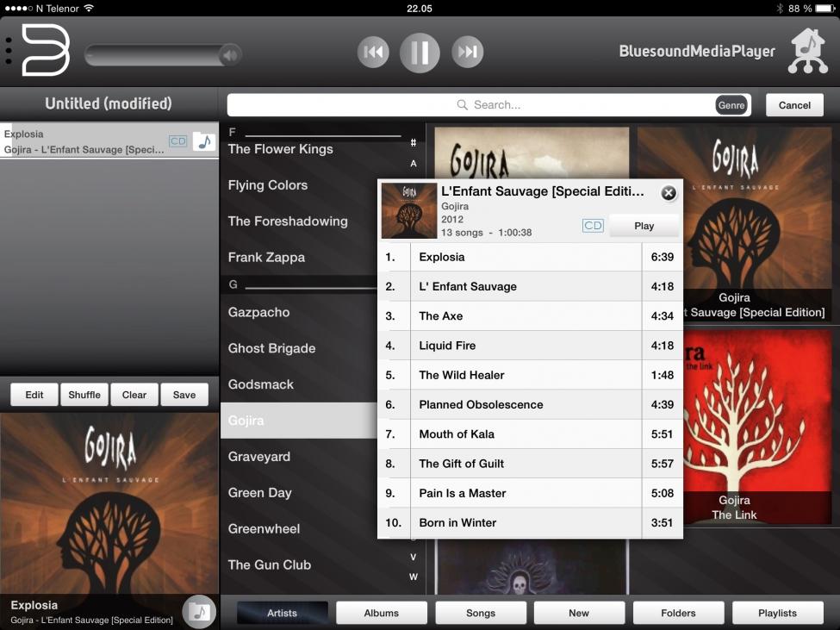The width and height of the screenshot is (840, 630).
Task: Play the L'Enfant Sauvage album
Action: pos(644,226)
